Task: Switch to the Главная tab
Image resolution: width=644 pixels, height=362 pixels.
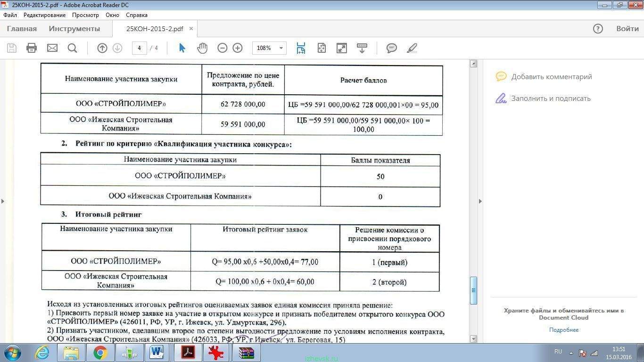Action: coord(22,29)
